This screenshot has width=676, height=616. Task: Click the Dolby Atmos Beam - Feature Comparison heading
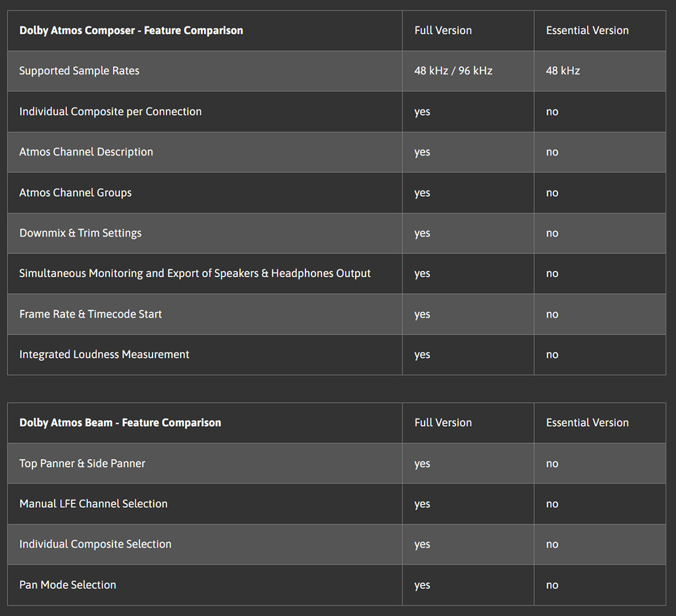tap(120, 423)
